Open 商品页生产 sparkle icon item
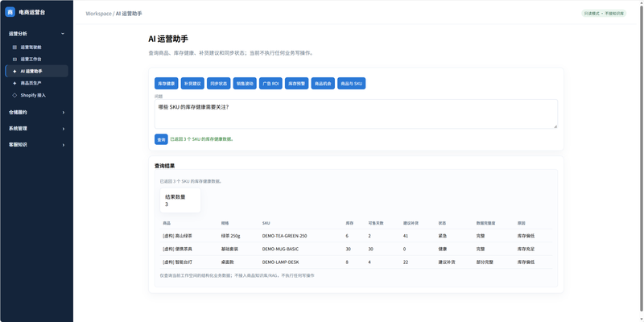The image size is (644, 322). click(14, 83)
